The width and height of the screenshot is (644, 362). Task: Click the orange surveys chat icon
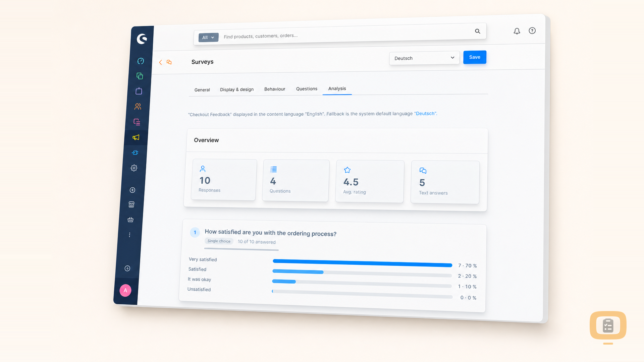click(169, 62)
